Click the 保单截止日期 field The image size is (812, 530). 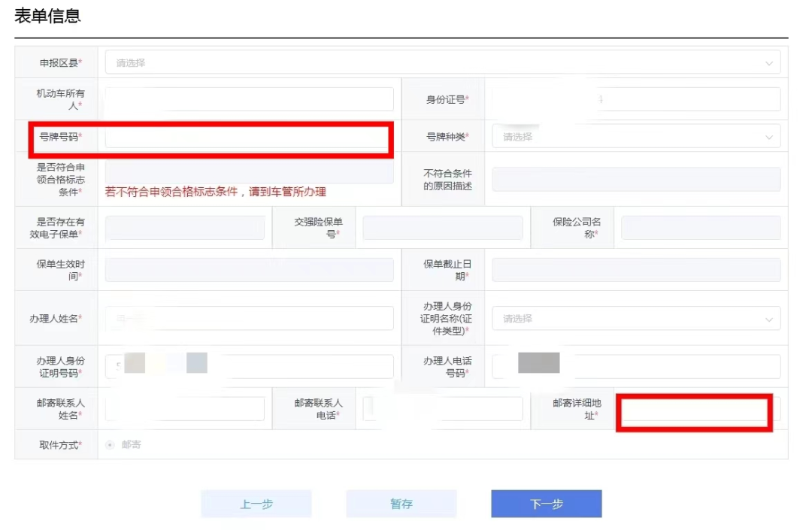coord(635,270)
